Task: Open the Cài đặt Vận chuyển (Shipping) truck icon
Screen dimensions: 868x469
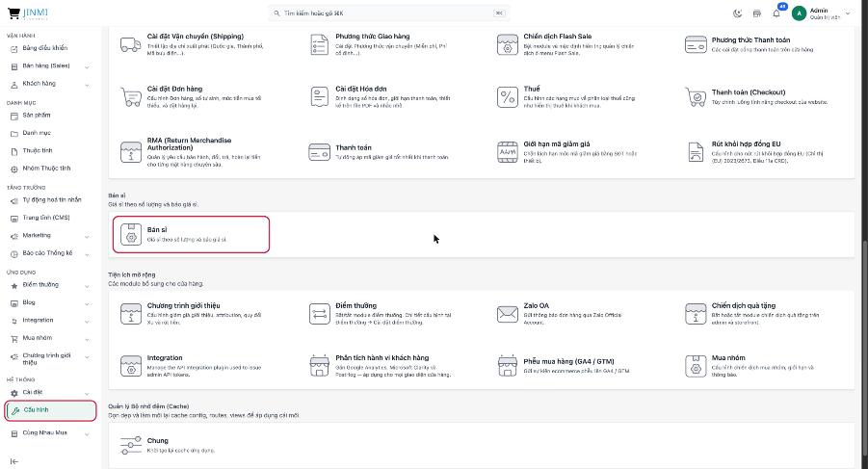Action: point(131,45)
